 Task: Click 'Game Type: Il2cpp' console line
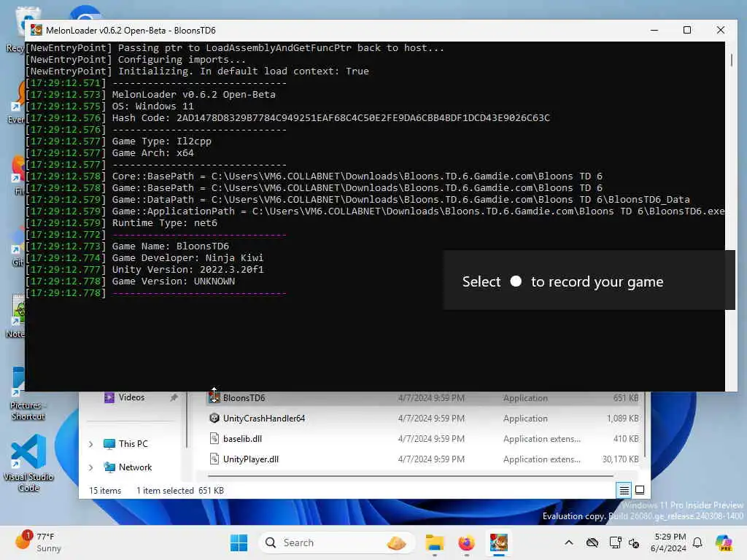161,141
